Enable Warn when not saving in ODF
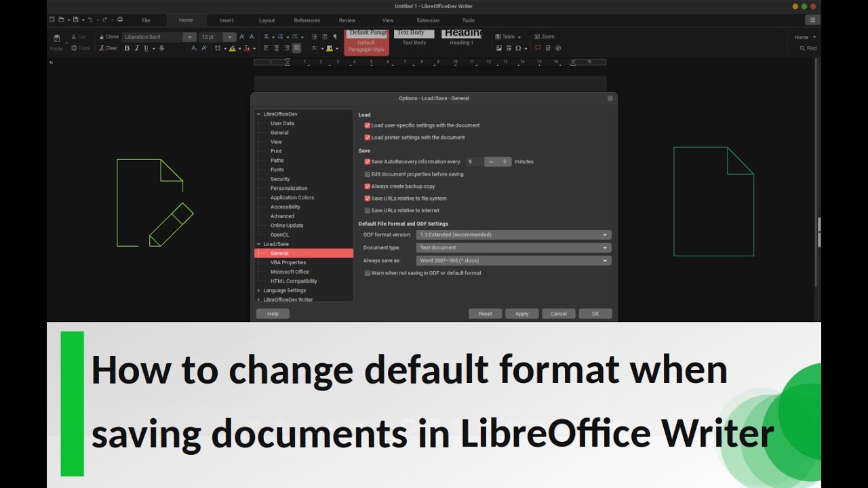This screenshot has width=868, height=488. pyautogui.click(x=368, y=273)
